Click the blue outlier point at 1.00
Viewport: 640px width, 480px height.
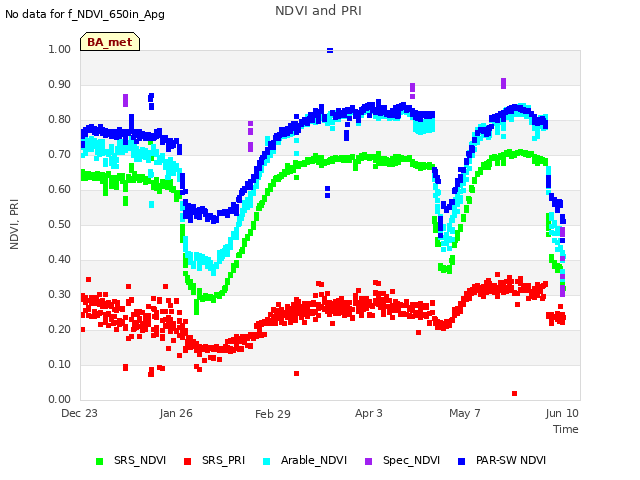330,51
